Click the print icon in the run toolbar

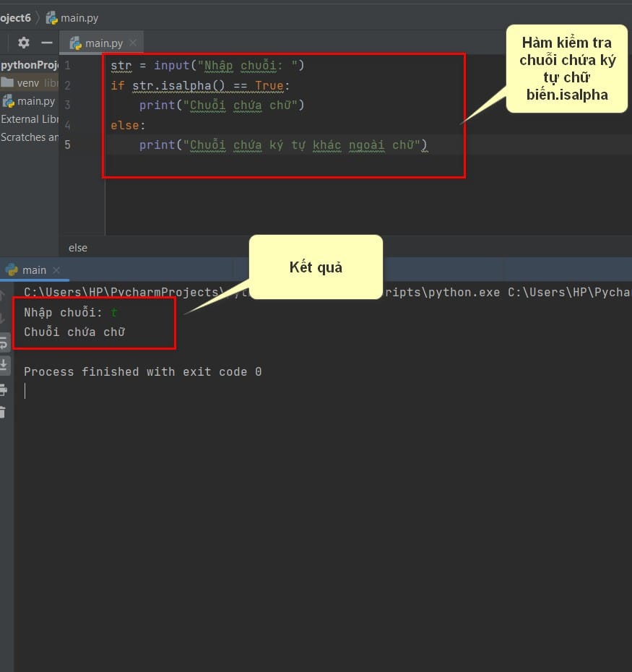pos(4,390)
